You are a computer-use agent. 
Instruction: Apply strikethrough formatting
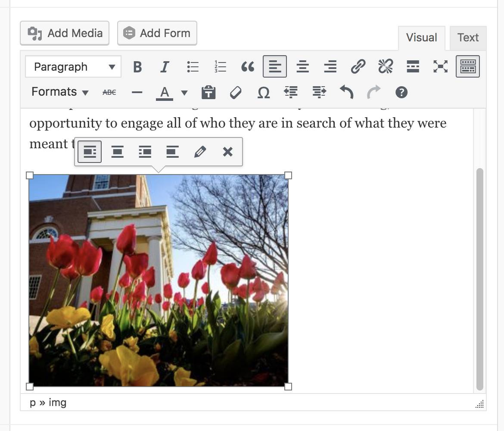tap(109, 92)
